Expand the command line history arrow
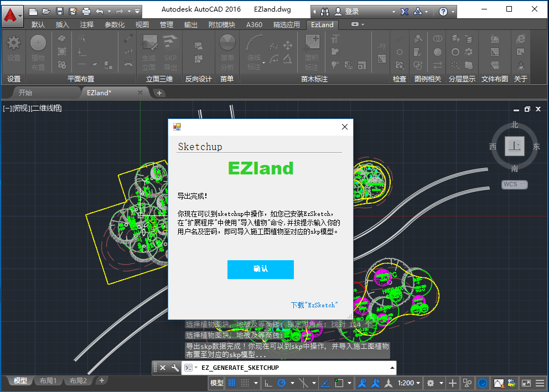 [392, 368]
